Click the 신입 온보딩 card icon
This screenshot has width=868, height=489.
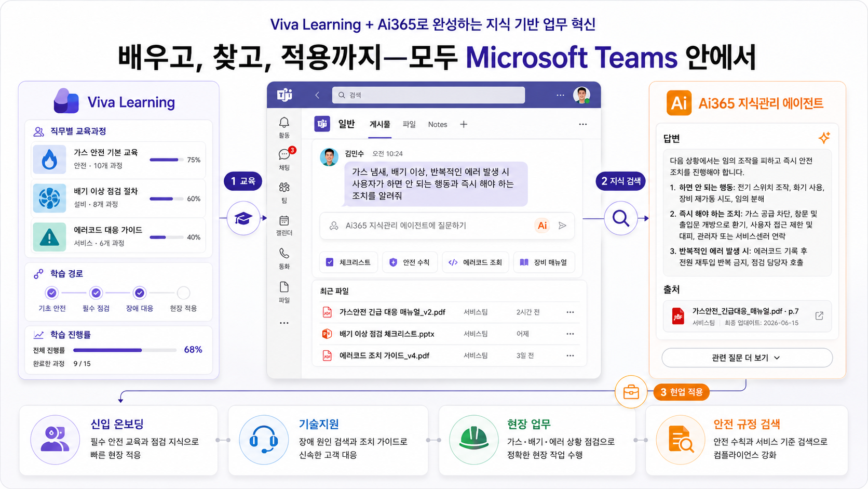click(x=55, y=440)
